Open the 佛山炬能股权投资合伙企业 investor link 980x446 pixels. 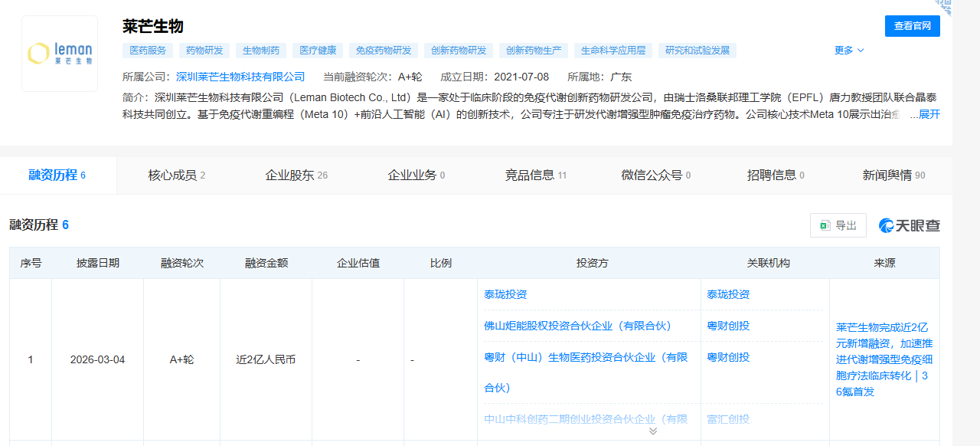pos(577,326)
